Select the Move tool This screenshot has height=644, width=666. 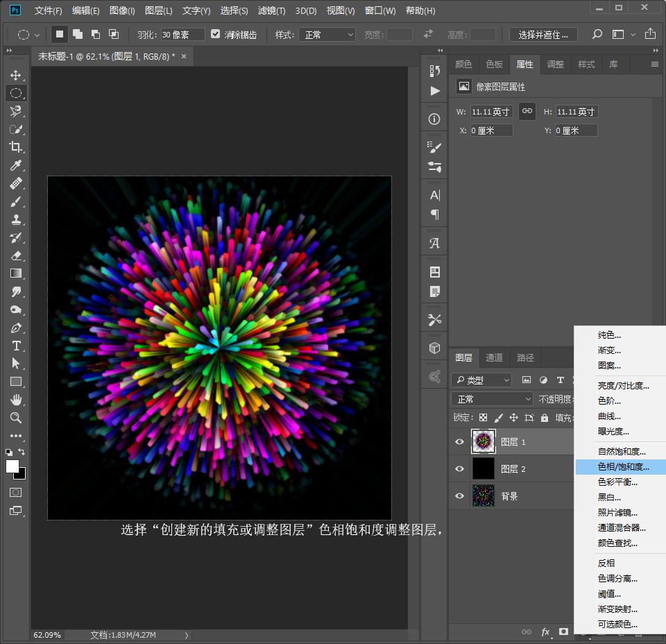[x=15, y=75]
